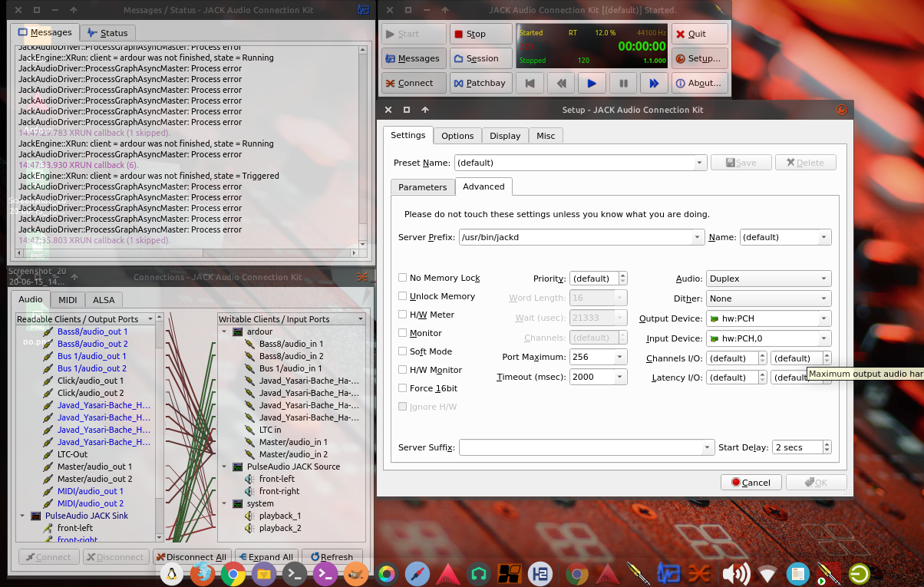Toggle the Soft Mode checkbox
This screenshot has width=924, height=587.
click(x=403, y=351)
